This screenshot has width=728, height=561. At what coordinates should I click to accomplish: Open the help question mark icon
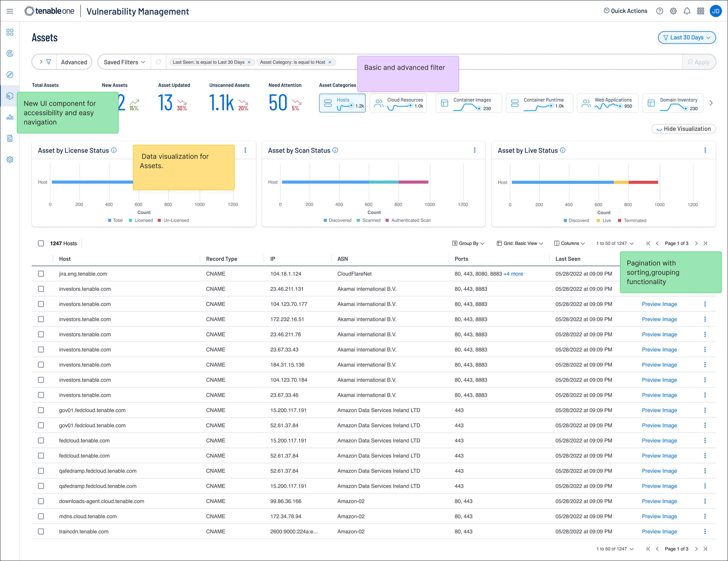[659, 11]
